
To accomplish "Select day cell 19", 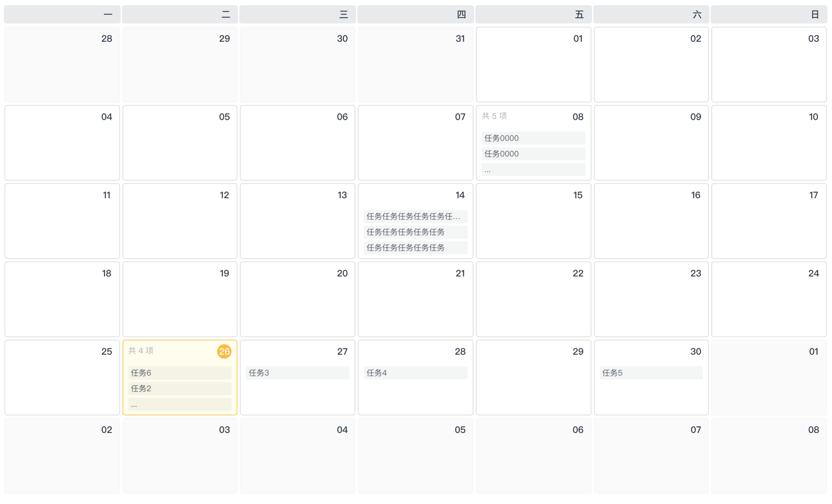I will 180,299.
